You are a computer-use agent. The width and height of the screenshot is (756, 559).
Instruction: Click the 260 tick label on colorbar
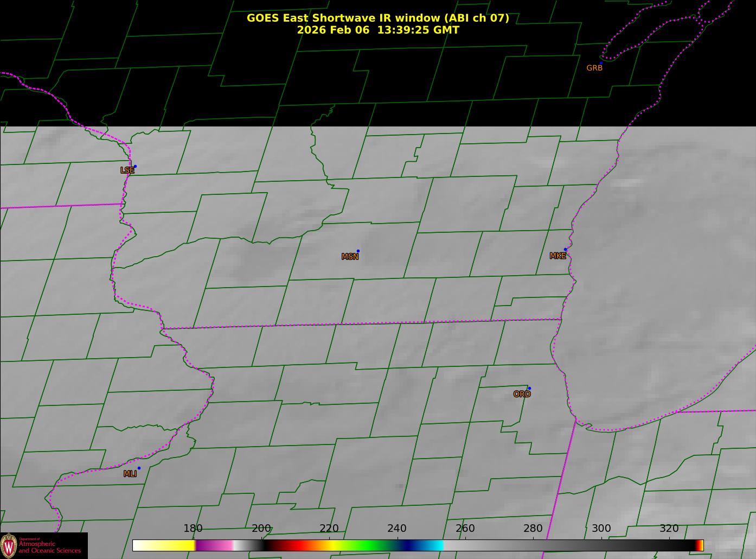(x=465, y=529)
